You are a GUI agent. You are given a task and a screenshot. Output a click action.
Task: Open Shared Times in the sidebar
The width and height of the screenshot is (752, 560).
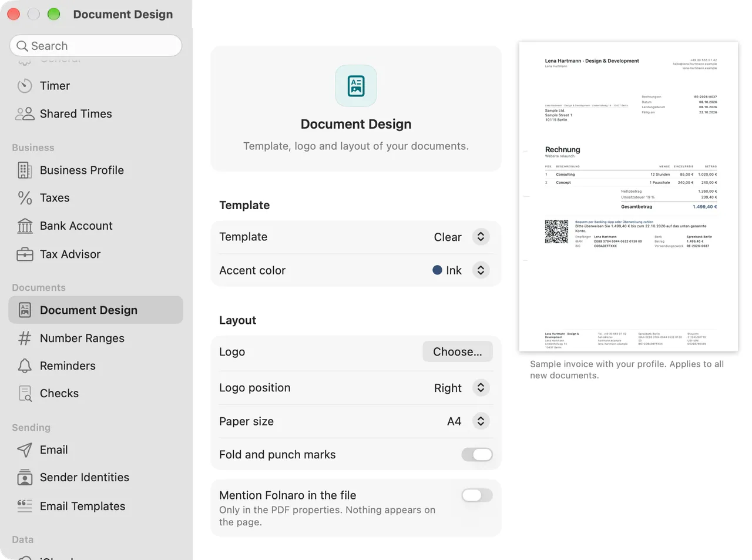[x=96, y=114]
